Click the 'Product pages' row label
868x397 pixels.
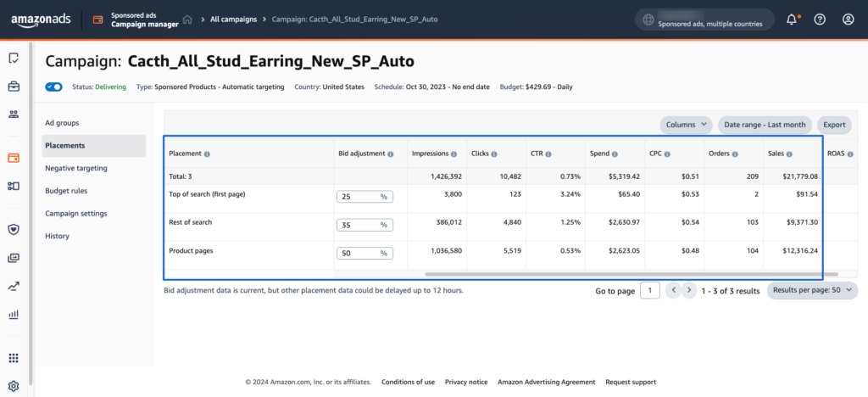(191, 250)
